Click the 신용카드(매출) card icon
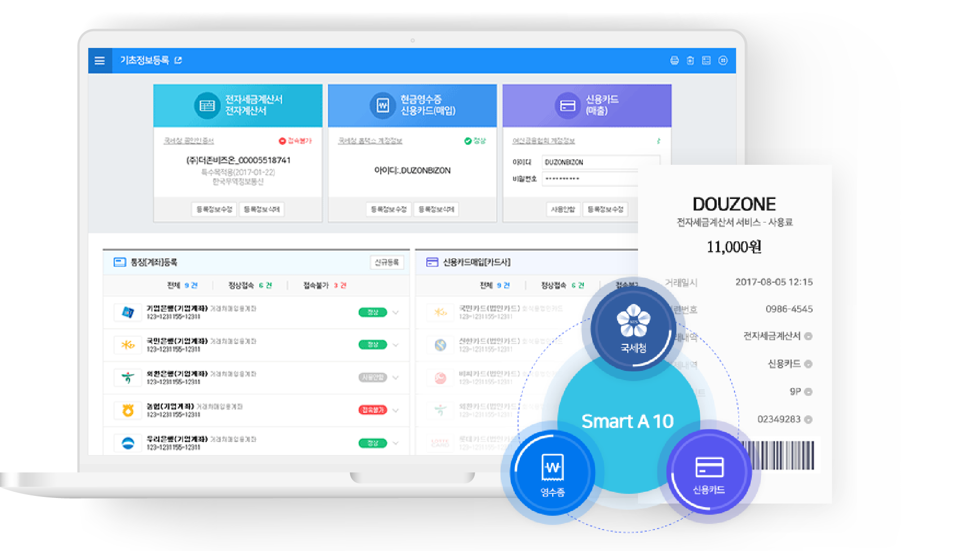Screen dimensions: 980x551 (x=568, y=106)
